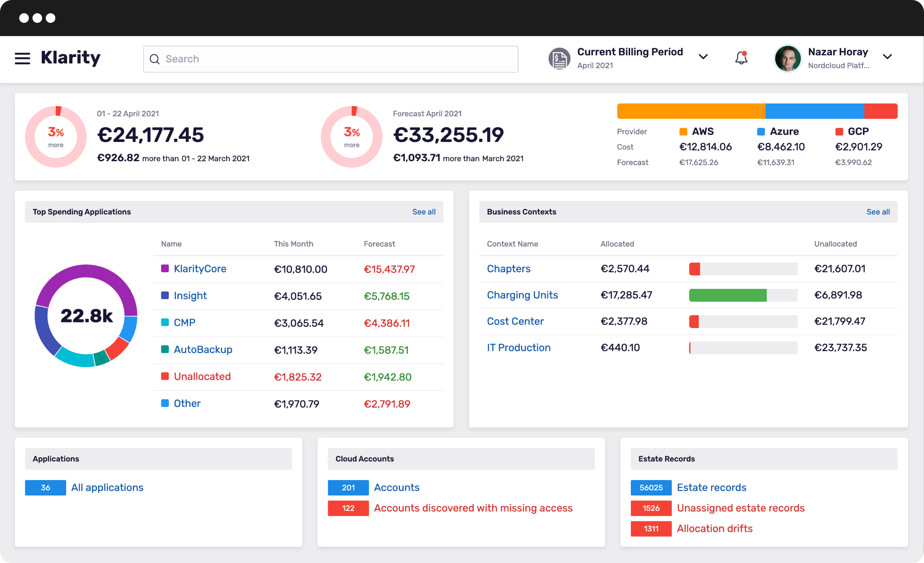
Task: Click the Accounts discovered with missing access badge
Action: (x=348, y=508)
